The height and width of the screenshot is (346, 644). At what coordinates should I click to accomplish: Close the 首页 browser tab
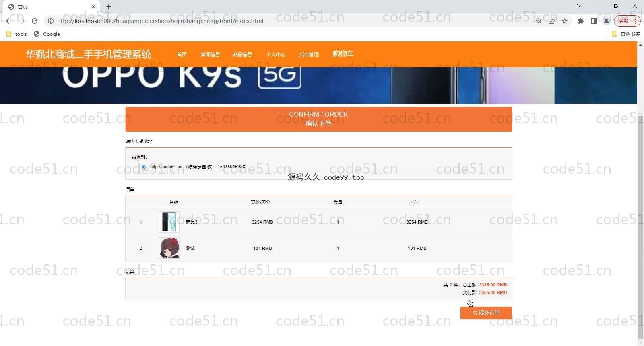(x=93, y=7)
